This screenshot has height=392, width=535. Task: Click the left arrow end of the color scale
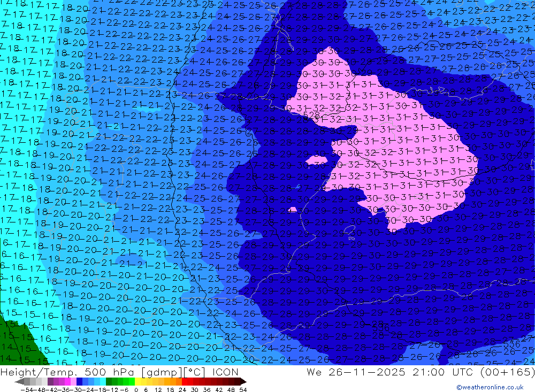point(19,381)
